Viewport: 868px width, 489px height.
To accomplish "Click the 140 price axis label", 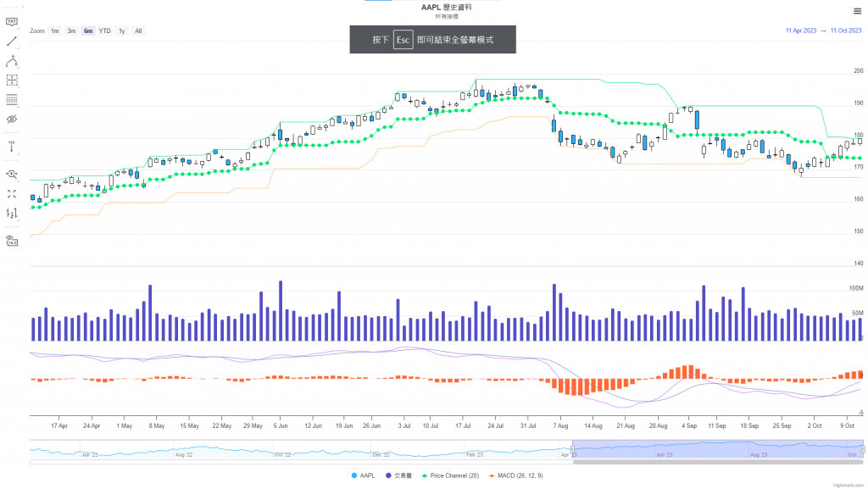I will (x=858, y=264).
